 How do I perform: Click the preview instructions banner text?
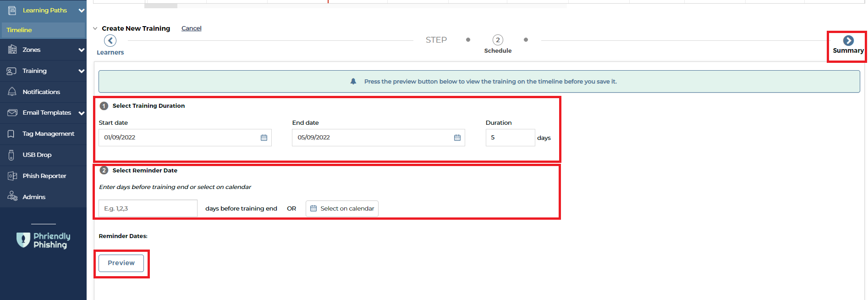(x=490, y=81)
